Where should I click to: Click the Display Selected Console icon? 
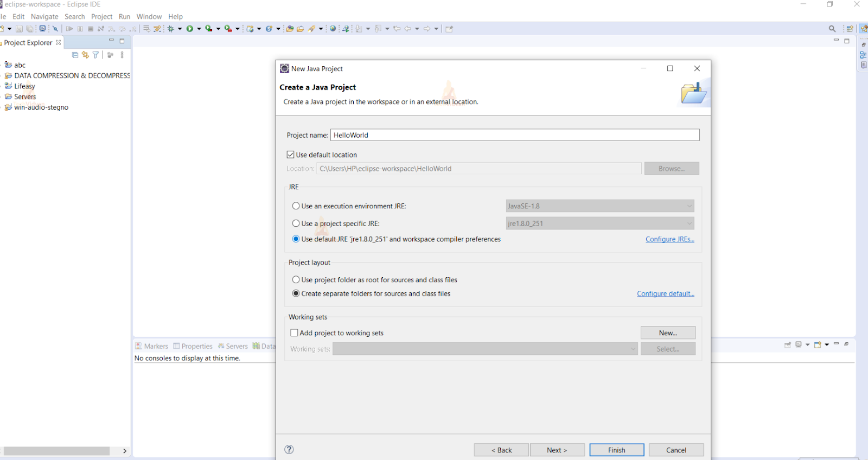(x=799, y=344)
